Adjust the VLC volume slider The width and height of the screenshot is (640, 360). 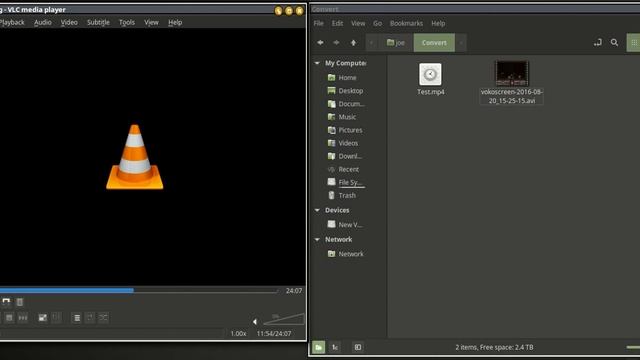click(x=284, y=319)
